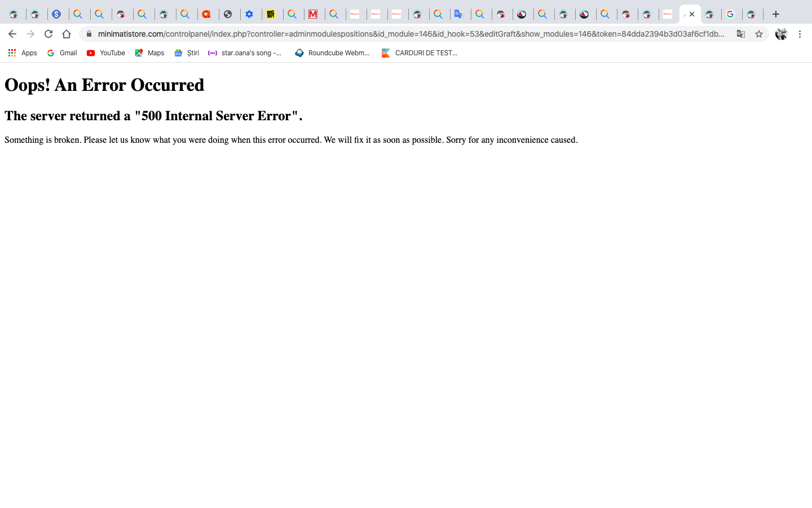Click the 'Oops! An Error Occurred' heading
The height and width of the screenshot is (508, 812).
[x=104, y=85]
